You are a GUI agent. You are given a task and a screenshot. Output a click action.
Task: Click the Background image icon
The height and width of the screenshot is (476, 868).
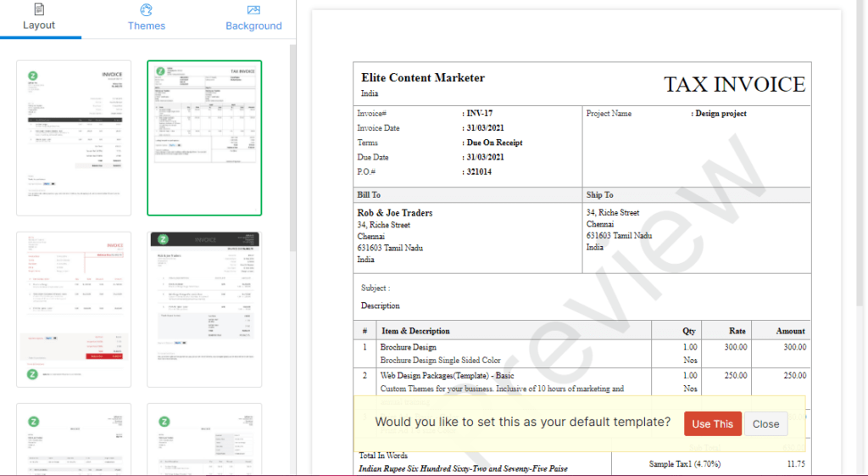253,9
